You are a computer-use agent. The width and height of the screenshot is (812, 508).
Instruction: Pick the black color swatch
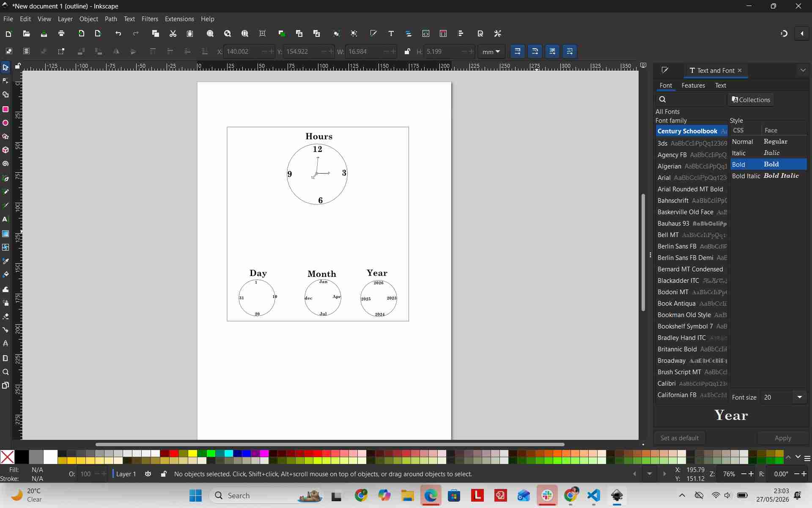click(x=22, y=457)
